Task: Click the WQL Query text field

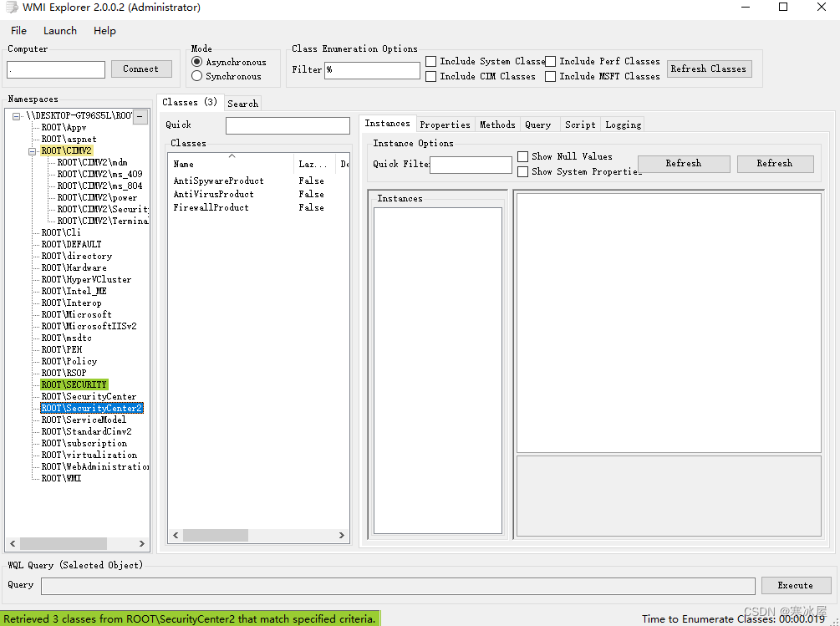Action: pos(398,586)
